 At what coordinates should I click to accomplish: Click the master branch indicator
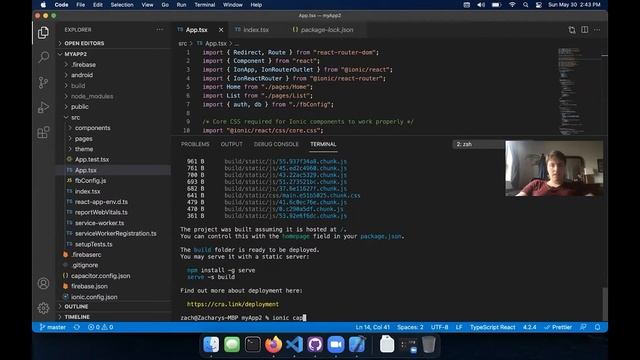(x=53, y=327)
